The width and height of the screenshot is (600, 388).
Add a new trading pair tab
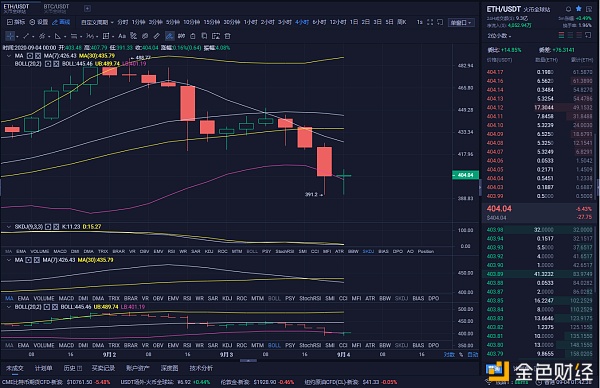click(x=87, y=8)
